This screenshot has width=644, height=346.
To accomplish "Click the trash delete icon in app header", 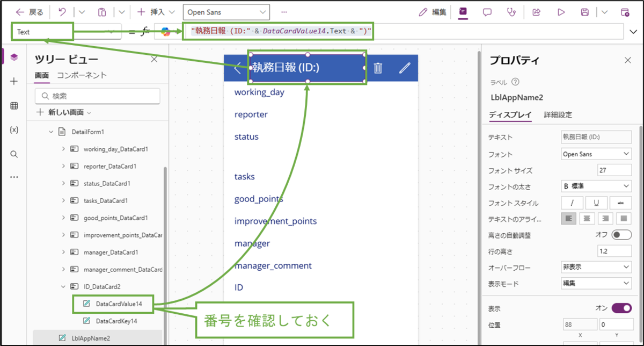I will 378,68.
